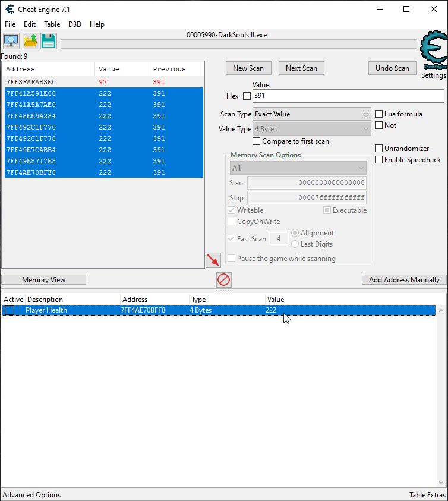Enable the Speedhack checkbox

click(x=379, y=160)
